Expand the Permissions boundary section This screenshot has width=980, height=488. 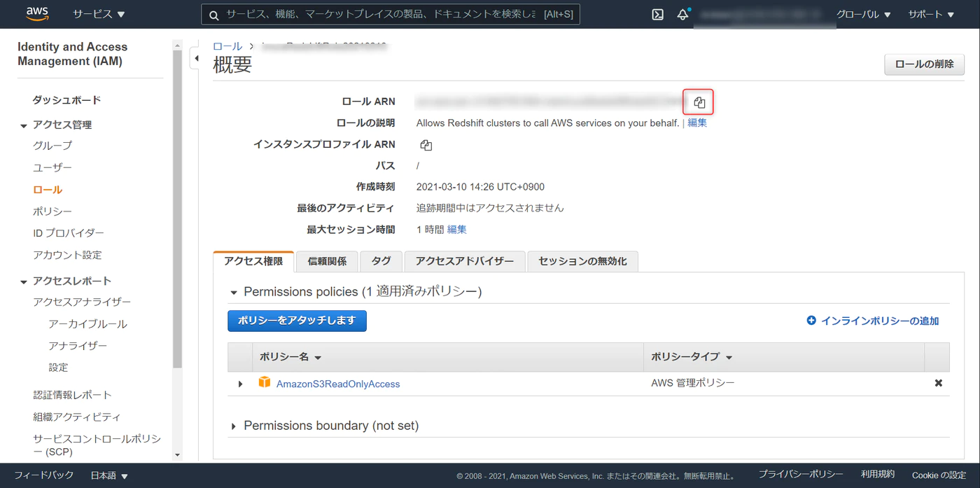pyautogui.click(x=234, y=426)
